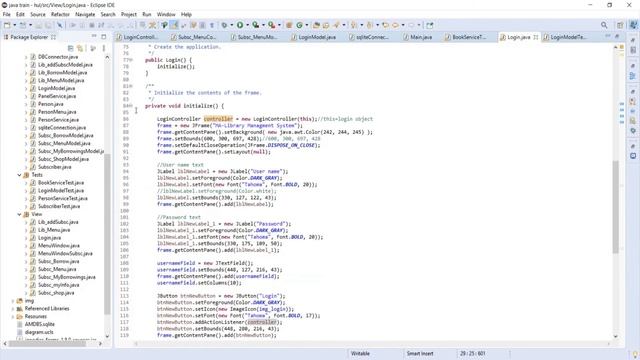This screenshot has width=640, height=360.
Task: Switch to sqliteConnec... editor tab
Action: [x=369, y=37]
